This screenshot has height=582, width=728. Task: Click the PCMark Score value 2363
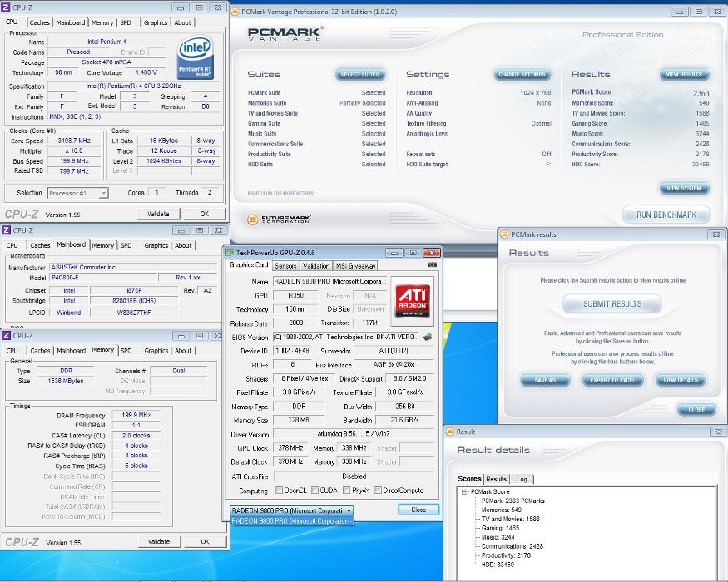coord(701,93)
